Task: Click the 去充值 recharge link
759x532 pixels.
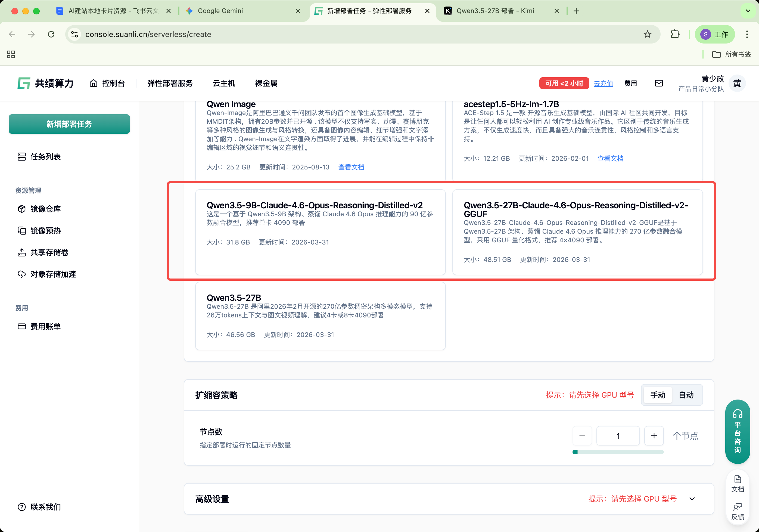Action: 603,83
